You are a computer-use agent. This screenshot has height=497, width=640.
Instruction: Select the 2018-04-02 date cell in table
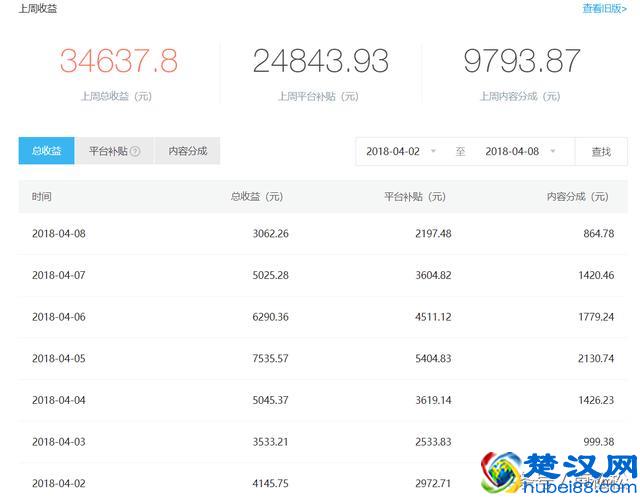[59, 483]
